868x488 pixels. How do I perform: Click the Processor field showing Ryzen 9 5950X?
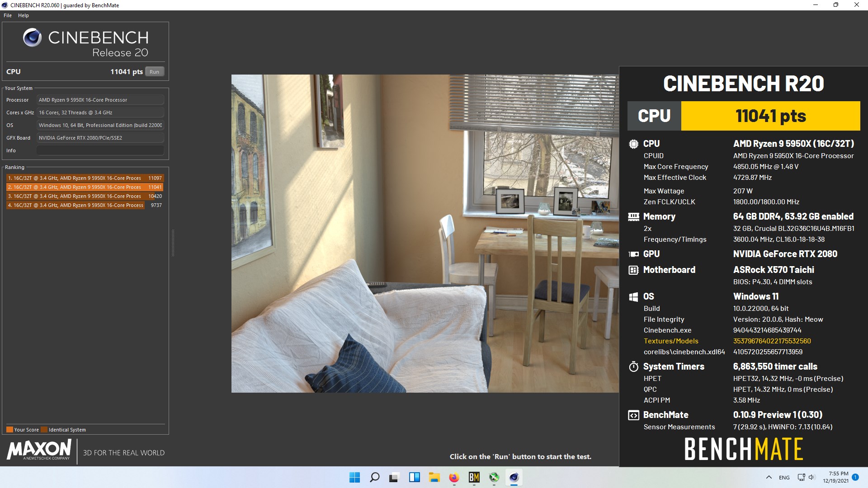coord(100,100)
